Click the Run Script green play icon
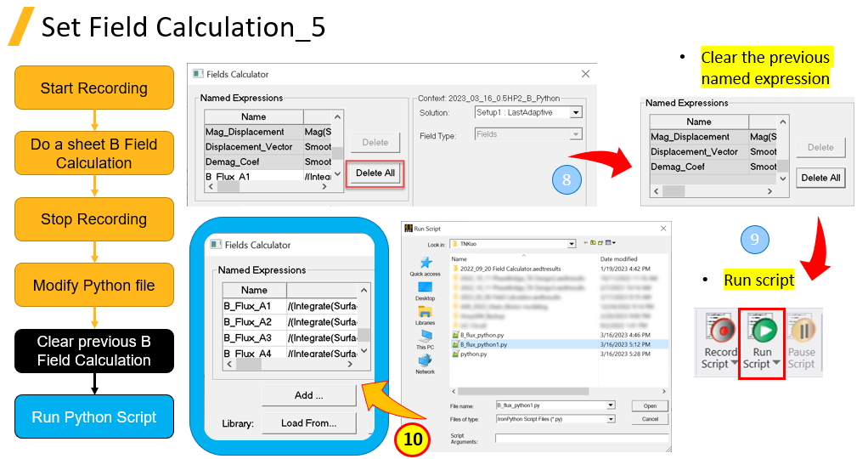The image size is (868, 459). pos(761,330)
